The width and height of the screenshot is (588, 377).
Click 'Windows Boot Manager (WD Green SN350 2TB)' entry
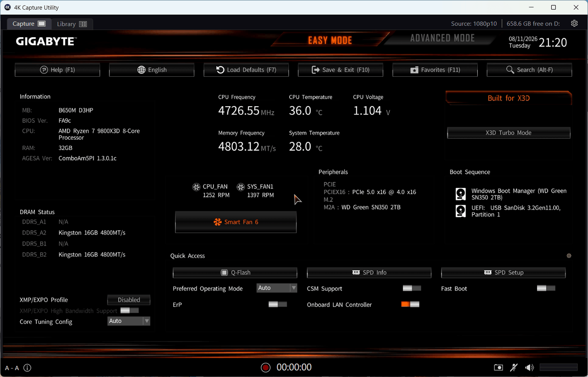(x=519, y=194)
